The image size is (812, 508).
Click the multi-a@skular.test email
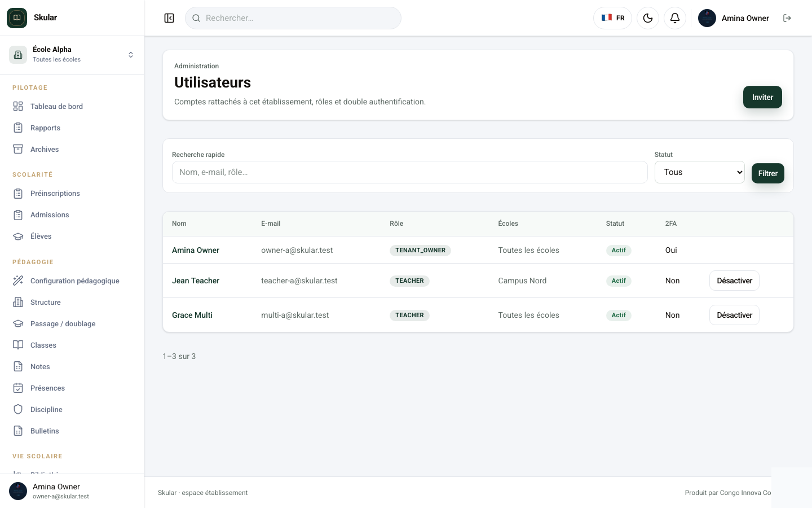295,315
